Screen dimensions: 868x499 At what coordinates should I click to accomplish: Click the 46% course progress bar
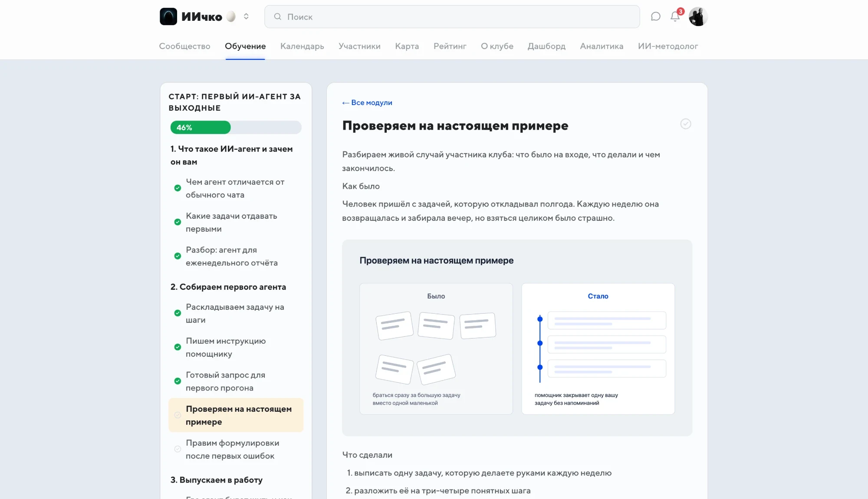point(236,128)
